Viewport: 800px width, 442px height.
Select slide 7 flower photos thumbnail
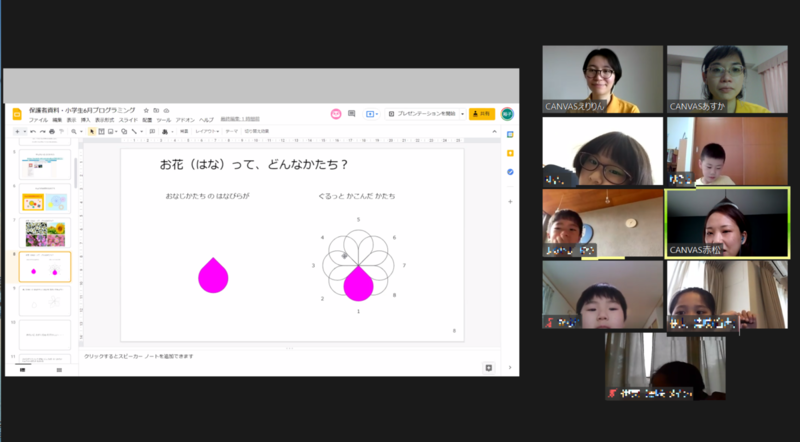(45, 233)
